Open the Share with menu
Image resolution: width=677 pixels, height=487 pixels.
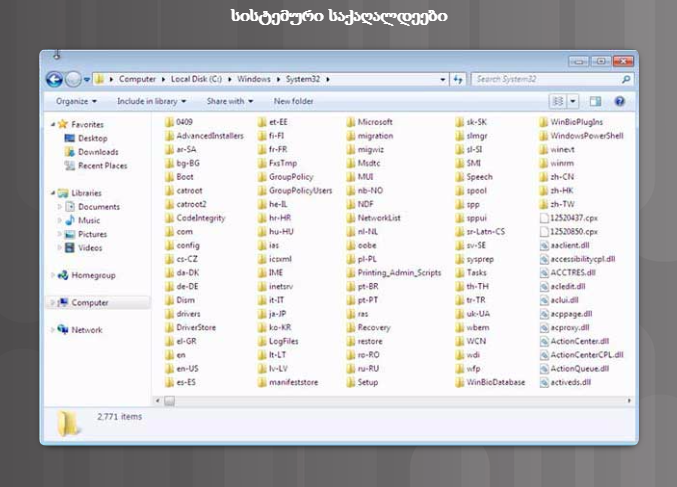[x=229, y=101]
